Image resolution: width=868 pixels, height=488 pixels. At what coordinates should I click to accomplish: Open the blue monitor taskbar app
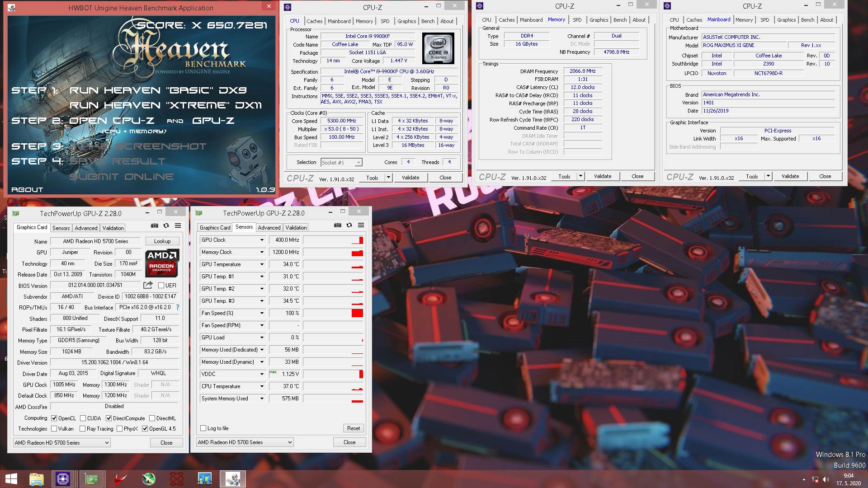tap(204, 479)
